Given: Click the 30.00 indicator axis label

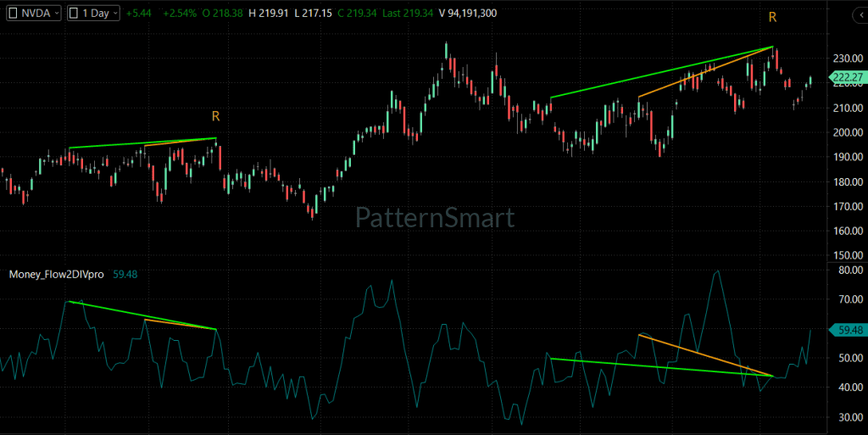Looking at the screenshot, I should 850,417.
